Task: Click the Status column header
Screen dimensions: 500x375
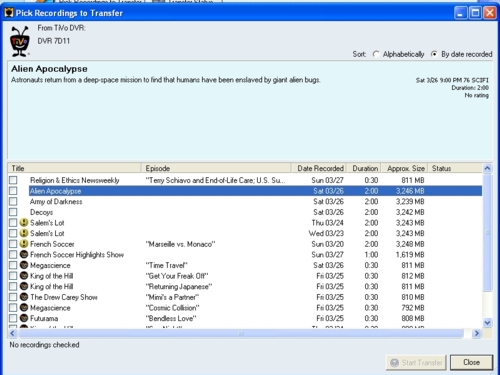Action: coord(455,168)
